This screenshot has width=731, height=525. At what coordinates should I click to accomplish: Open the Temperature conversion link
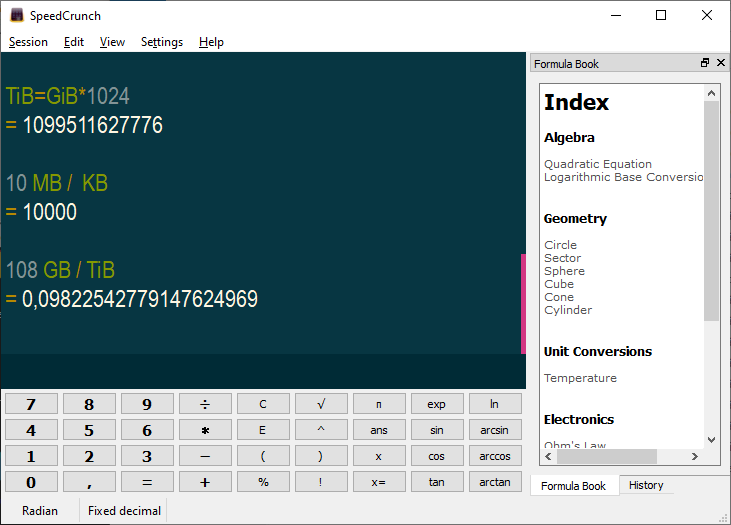click(x=580, y=378)
